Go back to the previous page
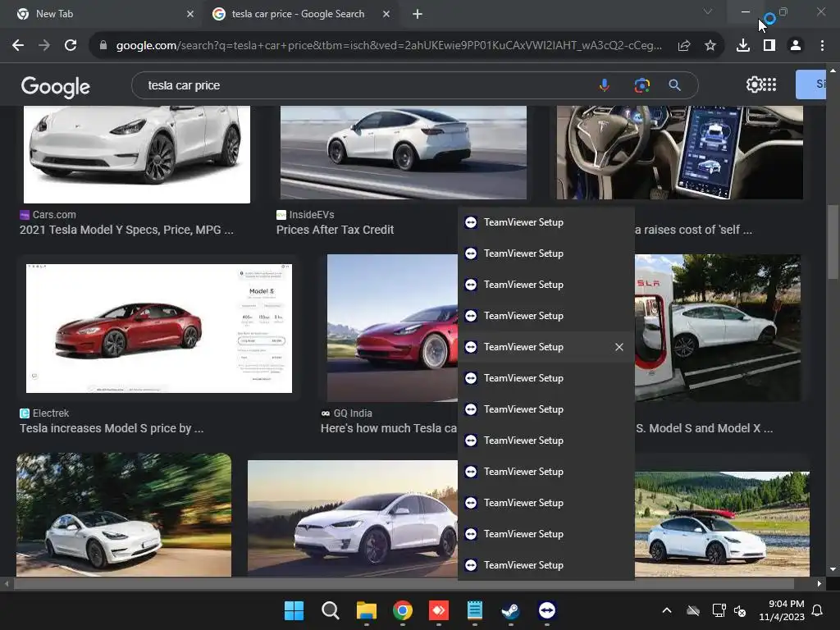This screenshot has width=840, height=630. click(18, 46)
